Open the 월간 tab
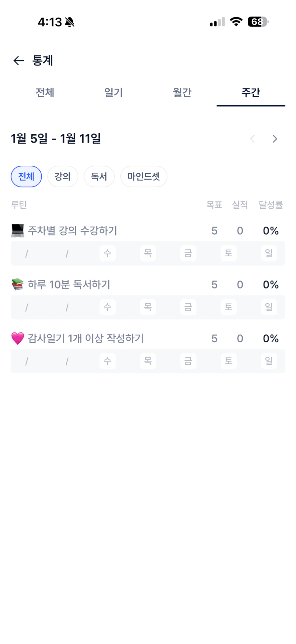The image size is (296, 644). tap(182, 93)
